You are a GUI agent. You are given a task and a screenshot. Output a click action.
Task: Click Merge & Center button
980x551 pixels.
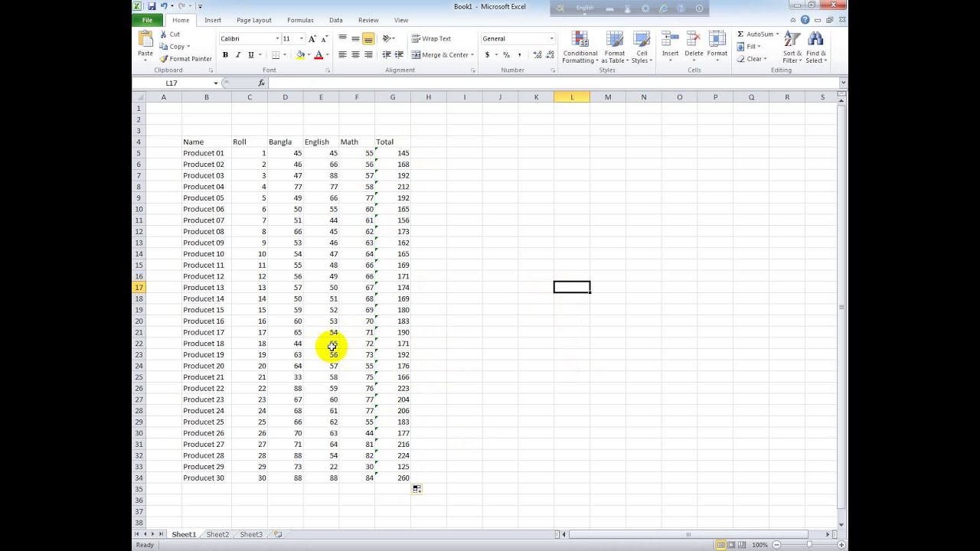pos(439,55)
